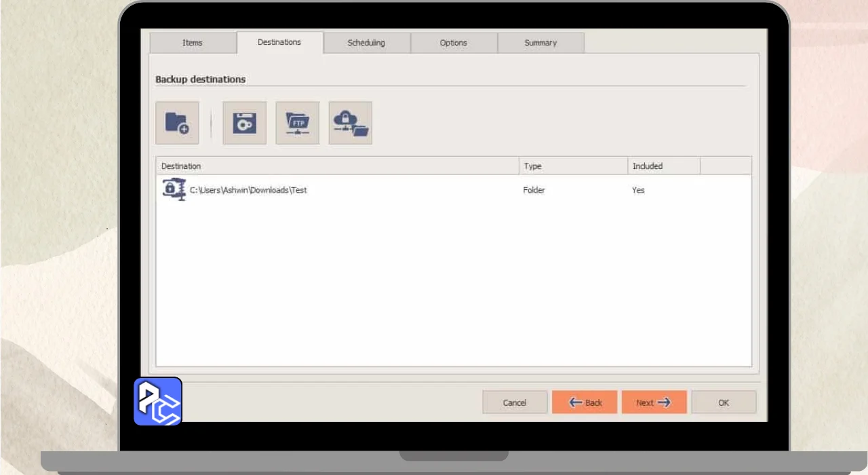Select the C:\Users\Ashwin\Downloads\Test path entry
The height and width of the screenshot is (475, 868).
coord(248,190)
